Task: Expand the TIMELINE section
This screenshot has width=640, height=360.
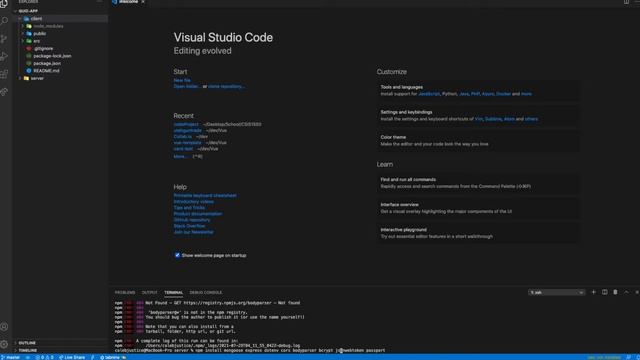Action: pyautogui.click(x=60, y=350)
